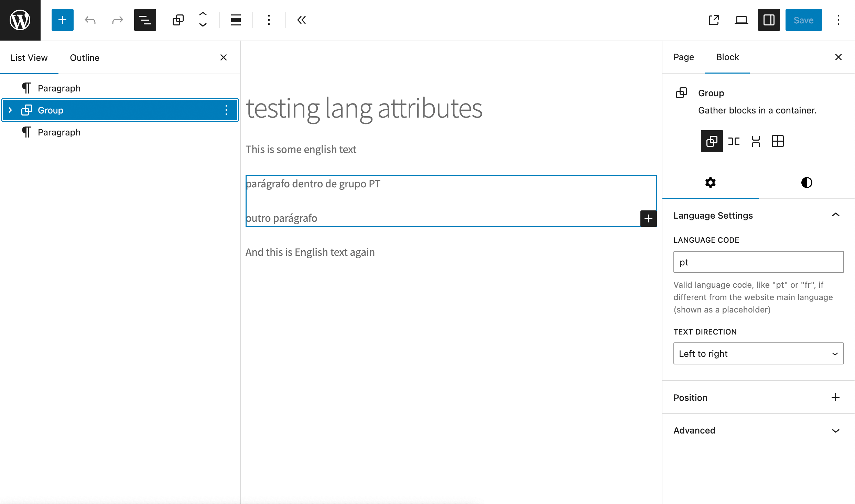The height and width of the screenshot is (504, 855).
Task: Open the device preview menu
Action: (741, 20)
